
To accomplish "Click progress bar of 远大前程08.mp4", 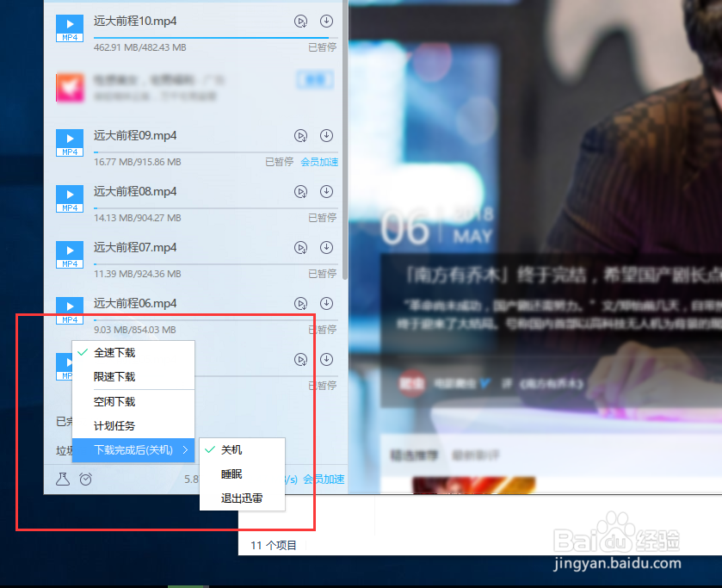I will point(215,208).
